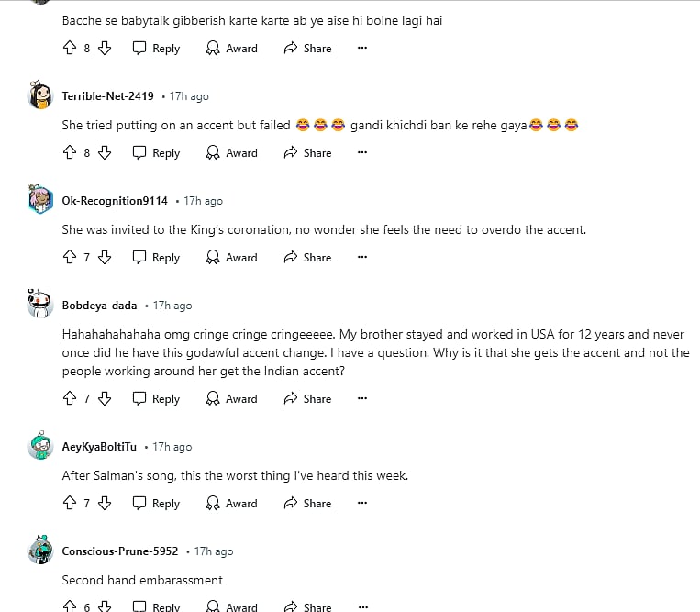Open more options on Terrible-Net-2419's comment
This screenshot has height=612, width=700.
(x=361, y=153)
